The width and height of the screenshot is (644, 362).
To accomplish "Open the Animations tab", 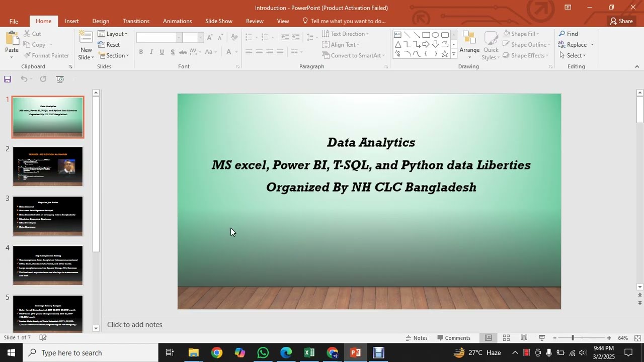I will [178, 21].
